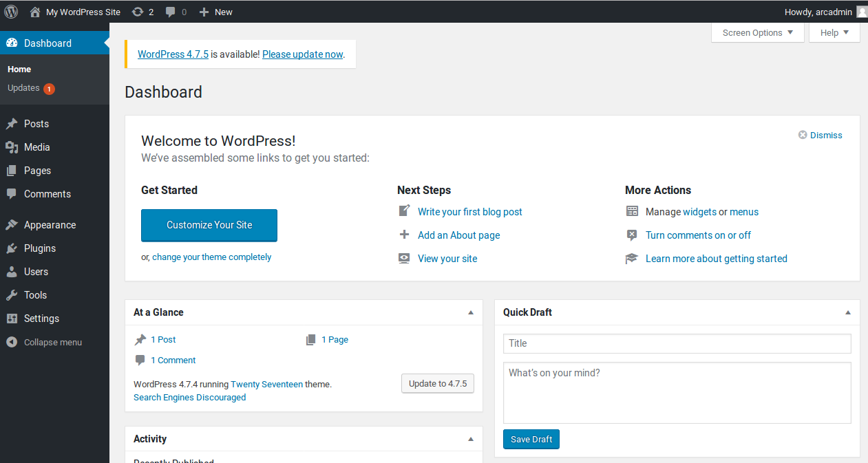Click the widgets link
The height and width of the screenshot is (463, 868).
tap(699, 212)
